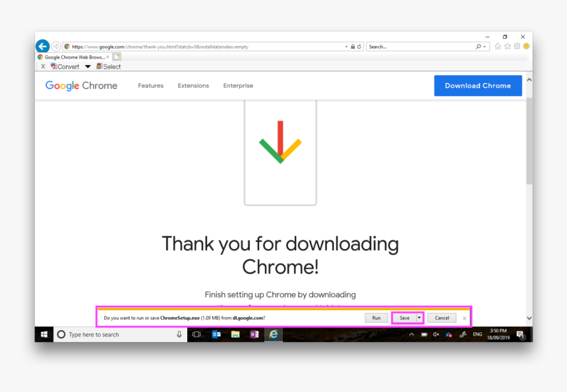
Task: Click the muted volume tray icon
Action: pos(436,335)
